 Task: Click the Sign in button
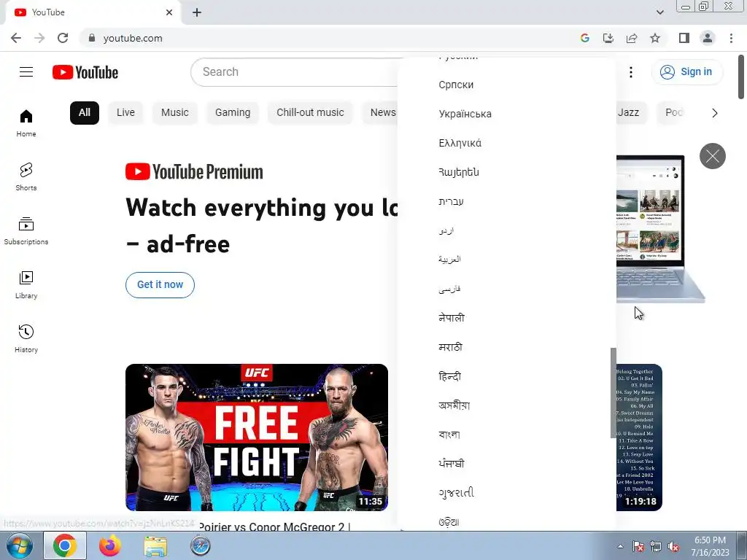coord(686,72)
